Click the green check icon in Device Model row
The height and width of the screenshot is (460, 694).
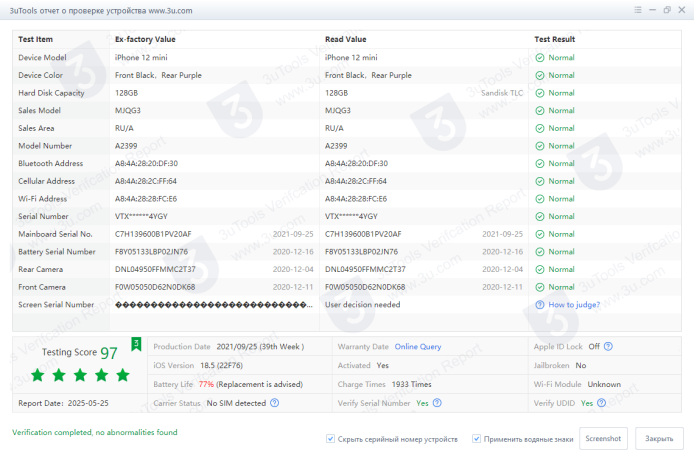540,57
